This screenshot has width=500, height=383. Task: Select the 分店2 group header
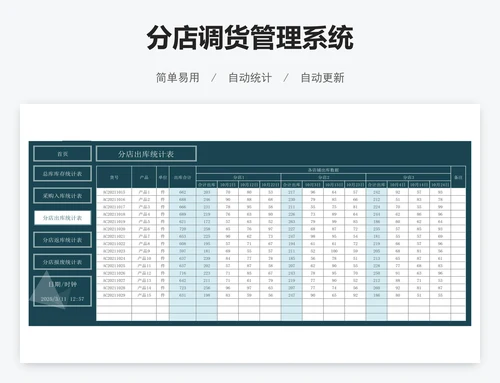[323, 177]
